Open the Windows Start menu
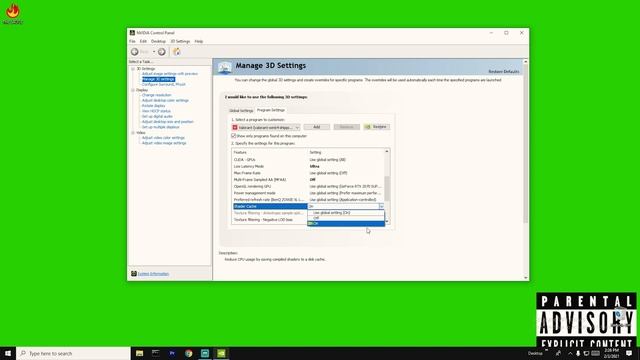640x360 pixels. (x=8, y=353)
